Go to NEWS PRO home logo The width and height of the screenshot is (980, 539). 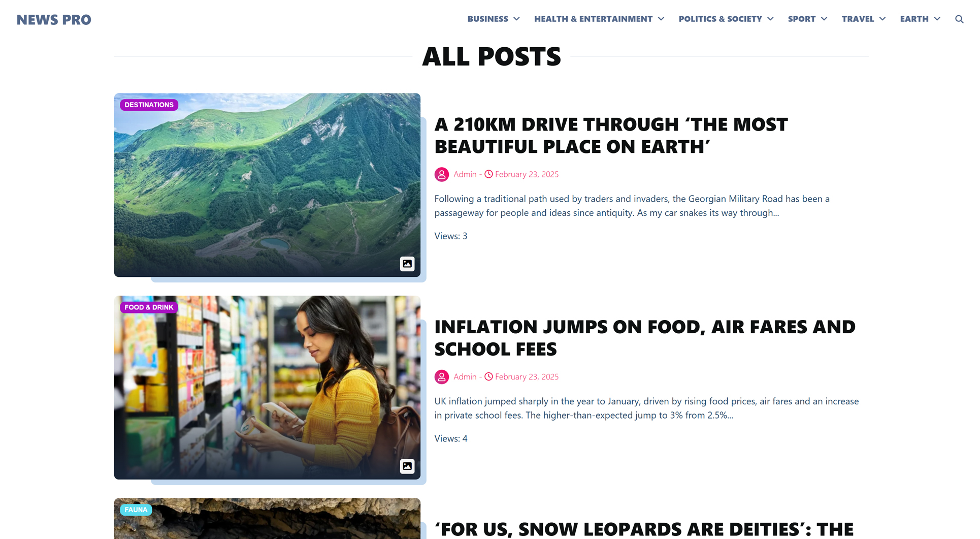click(54, 20)
